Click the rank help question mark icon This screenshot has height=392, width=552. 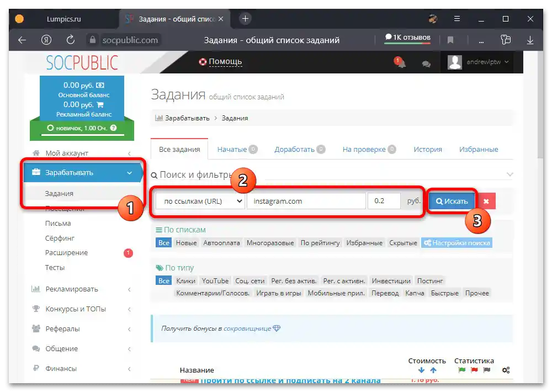[113, 128]
